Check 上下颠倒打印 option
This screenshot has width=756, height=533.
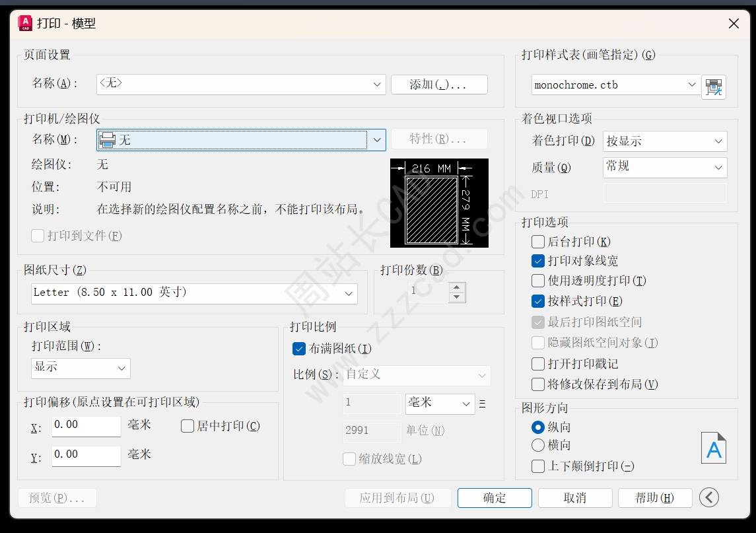tap(537, 466)
